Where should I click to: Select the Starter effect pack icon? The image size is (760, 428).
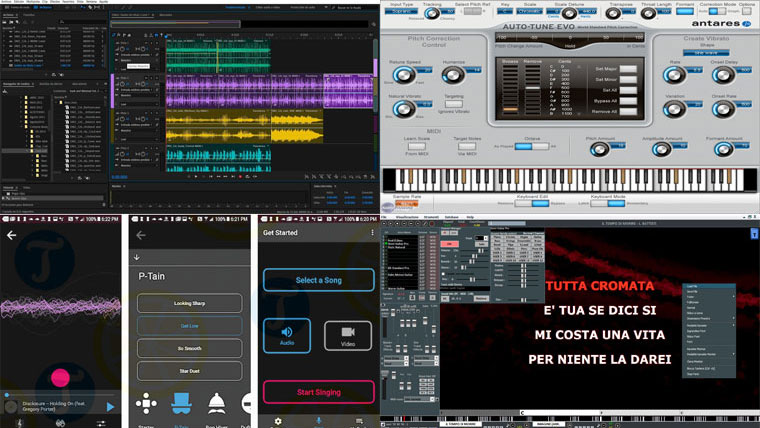click(x=146, y=403)
